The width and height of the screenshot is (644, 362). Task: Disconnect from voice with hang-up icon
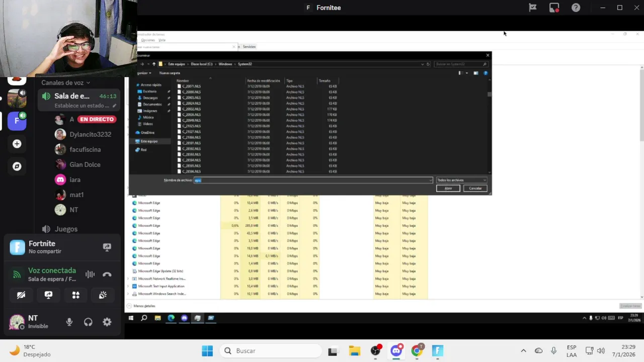tap(107, 275)
